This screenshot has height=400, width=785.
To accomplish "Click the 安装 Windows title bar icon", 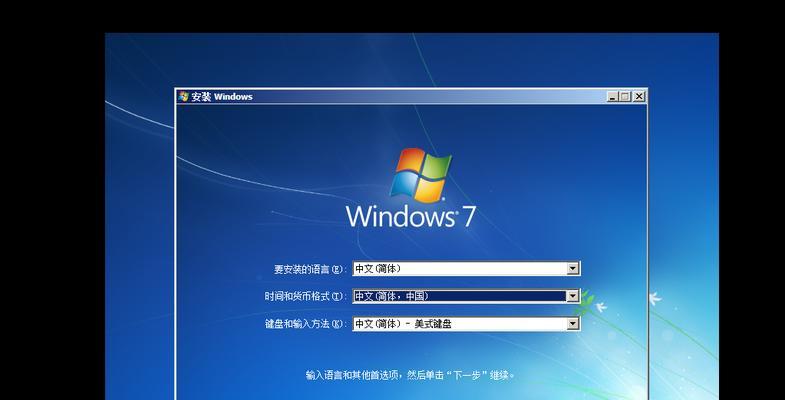I will (183, 97).
